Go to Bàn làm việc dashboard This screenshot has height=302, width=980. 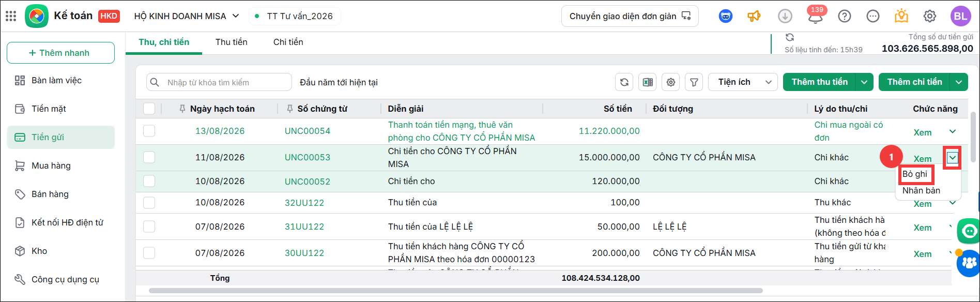(61, 80)
